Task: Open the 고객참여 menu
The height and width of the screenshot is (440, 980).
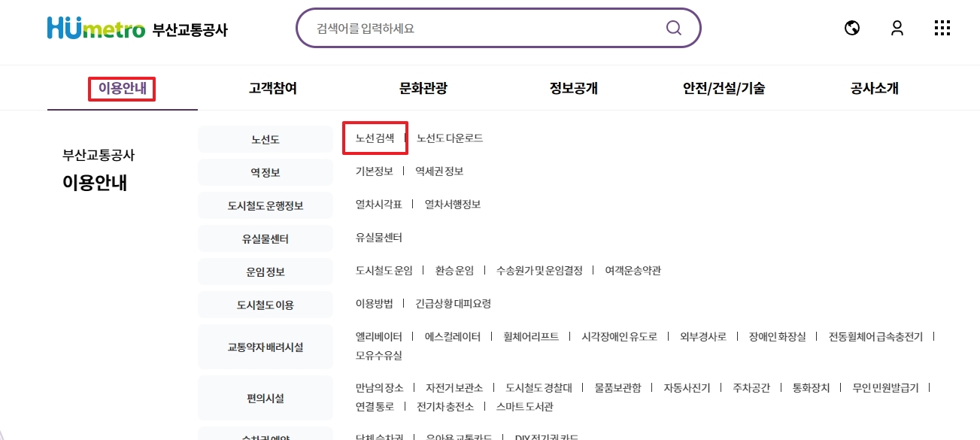Action: (x=274, y=88)
